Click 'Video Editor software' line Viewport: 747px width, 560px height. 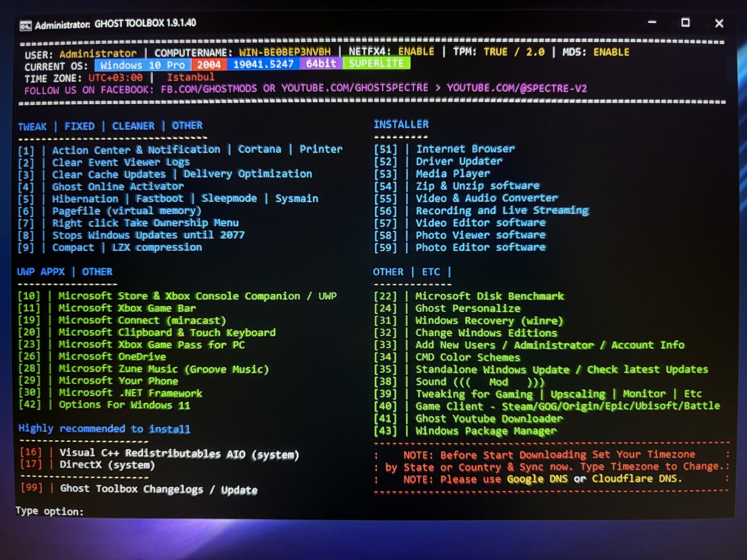[x=481, y=223]
